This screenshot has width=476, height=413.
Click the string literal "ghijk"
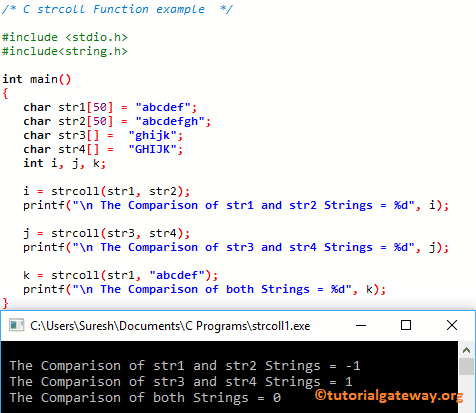point(152,135)
